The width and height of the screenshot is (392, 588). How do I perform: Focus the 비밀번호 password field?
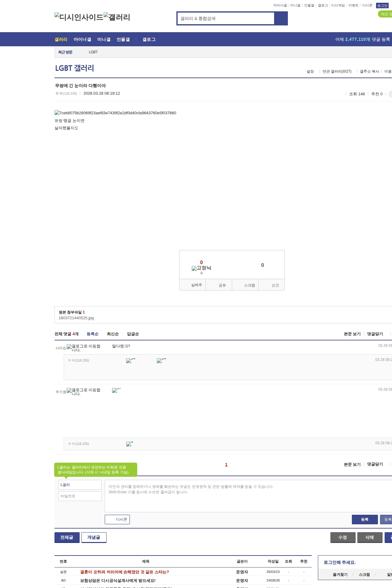click(x=80, y=496)
